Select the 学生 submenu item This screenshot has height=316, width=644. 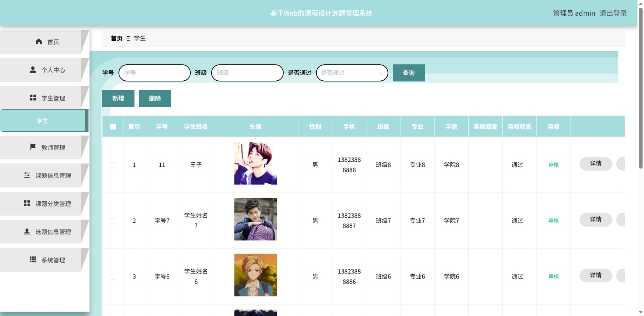(x=44, y=121)
